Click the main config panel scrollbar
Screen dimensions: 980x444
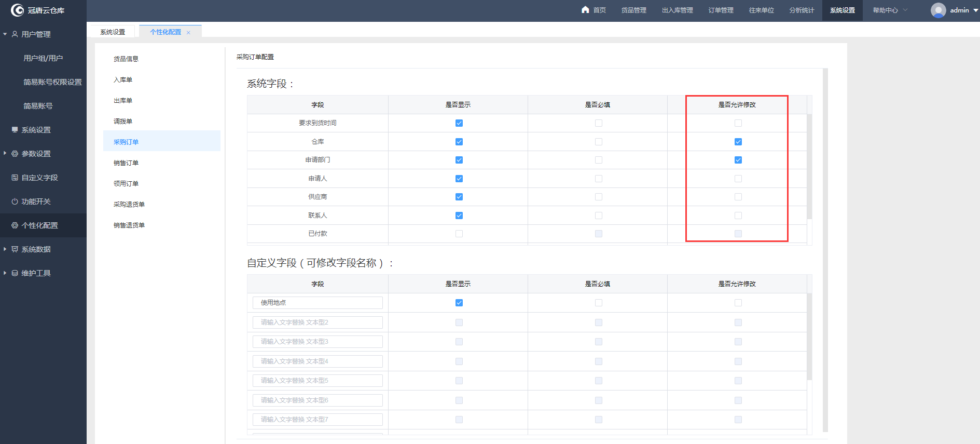825,250
